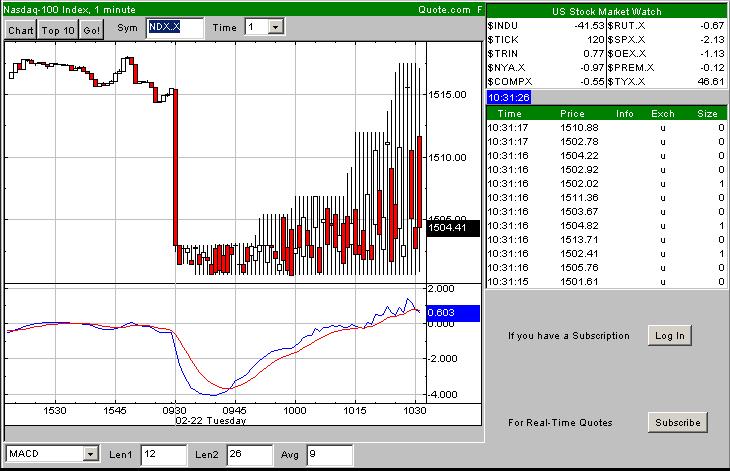Click the 1015 time axis label

[355, 410]
